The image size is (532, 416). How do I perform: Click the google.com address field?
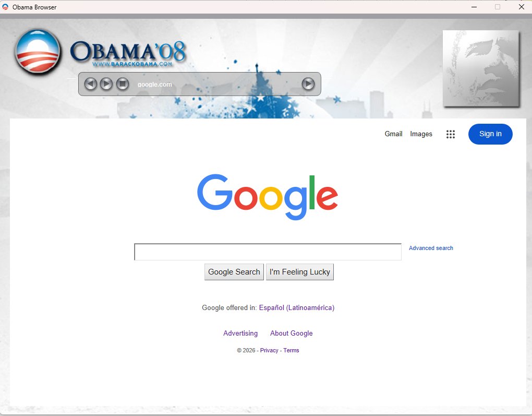217,84
